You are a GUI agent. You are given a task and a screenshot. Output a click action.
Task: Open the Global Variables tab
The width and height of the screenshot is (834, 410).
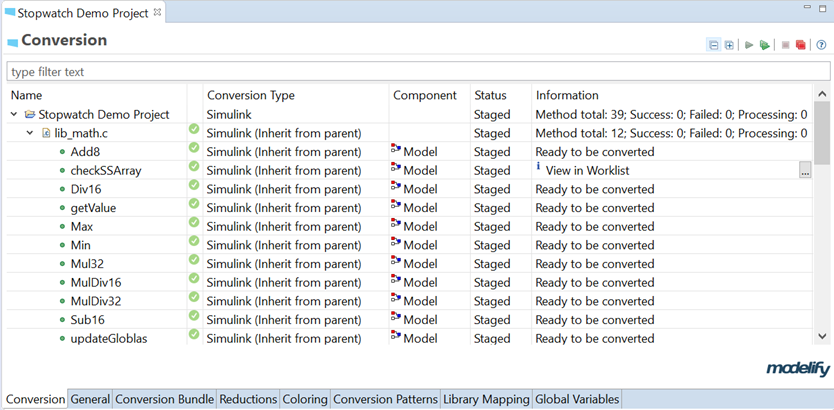577,399
